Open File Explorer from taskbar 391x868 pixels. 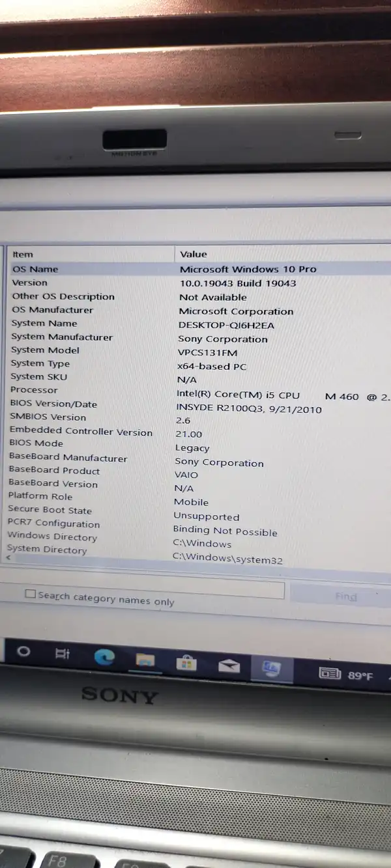coord(145,661)
